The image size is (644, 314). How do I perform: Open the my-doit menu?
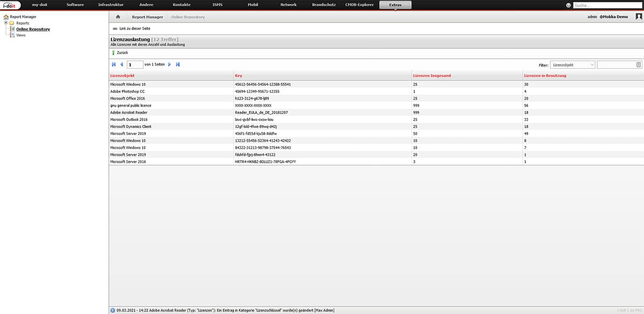(x=41, y=5)
